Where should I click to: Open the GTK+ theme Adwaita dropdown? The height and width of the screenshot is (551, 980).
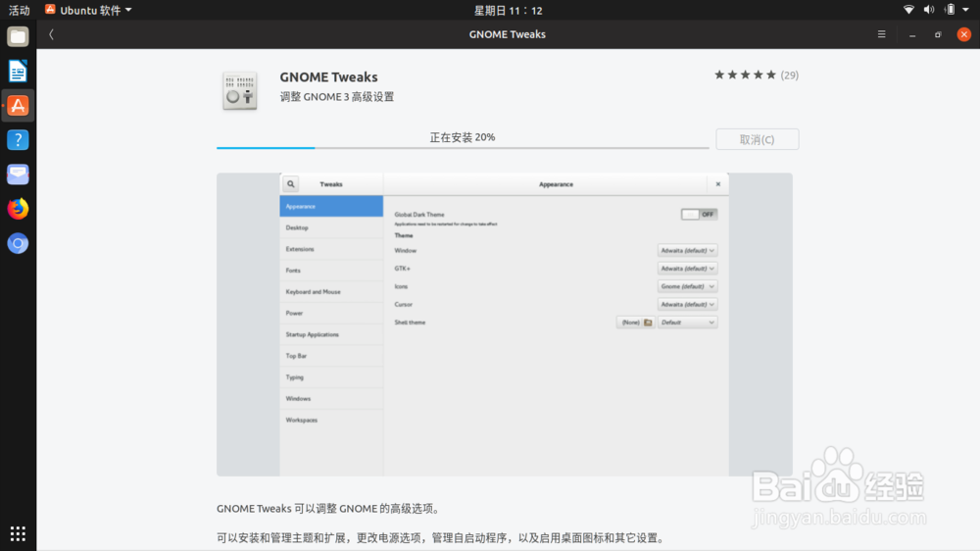(x=687, y=269)
